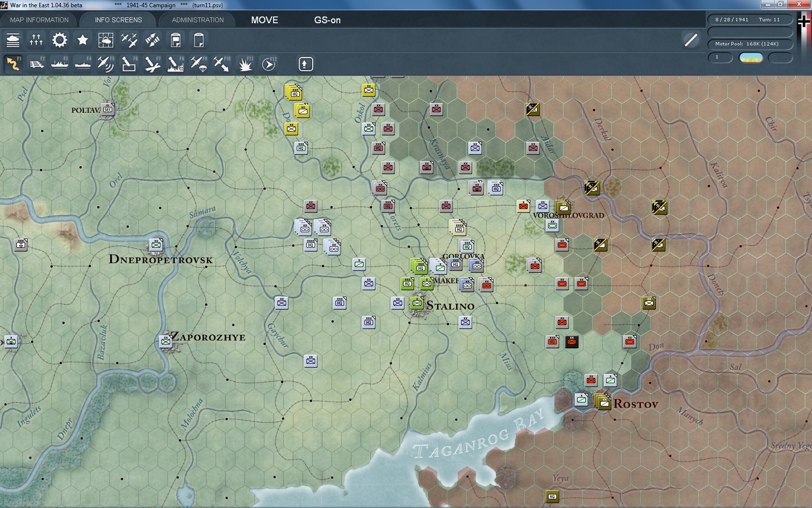This screenshot has width=812, height=508.
Task: Click the Rostov city label
Action: 636,404
